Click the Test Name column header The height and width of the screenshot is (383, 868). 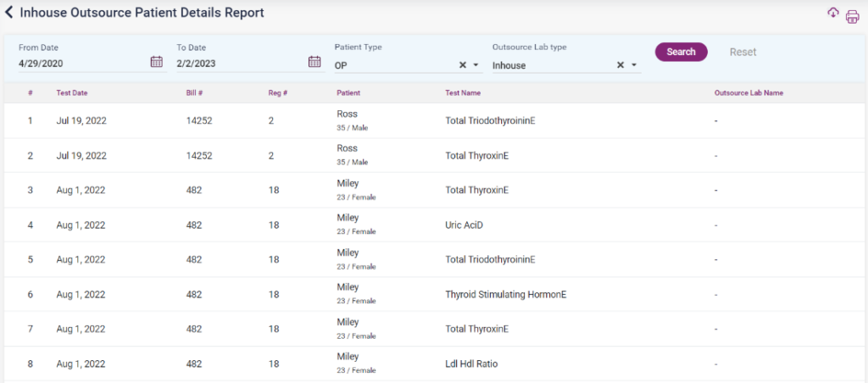coord(463,93)
